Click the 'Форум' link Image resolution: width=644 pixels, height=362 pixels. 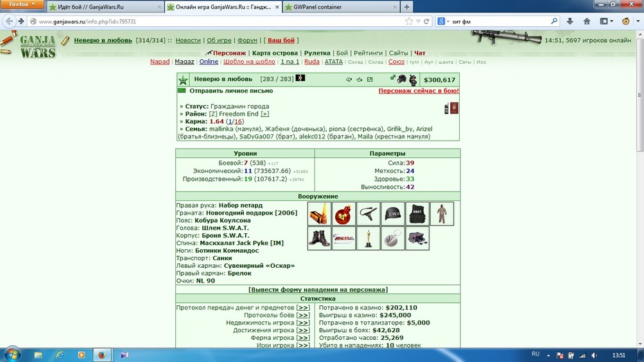click(247, 40)
